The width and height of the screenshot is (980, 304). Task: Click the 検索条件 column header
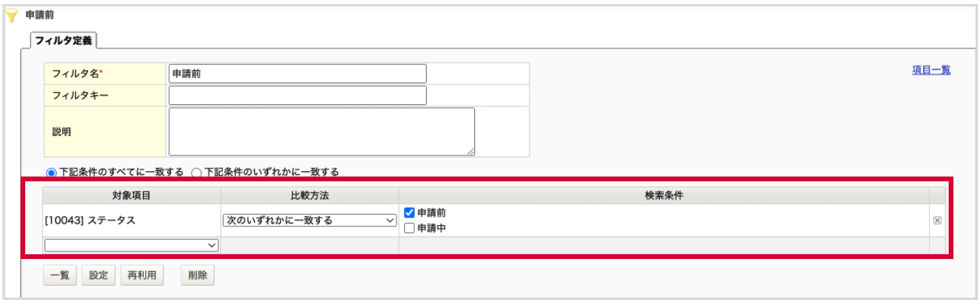664,196
